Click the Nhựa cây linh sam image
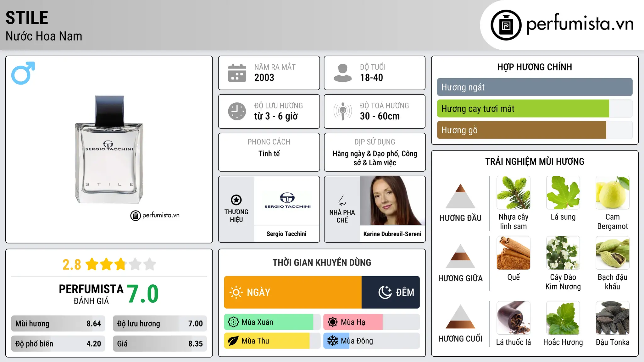 coord(514,193)
